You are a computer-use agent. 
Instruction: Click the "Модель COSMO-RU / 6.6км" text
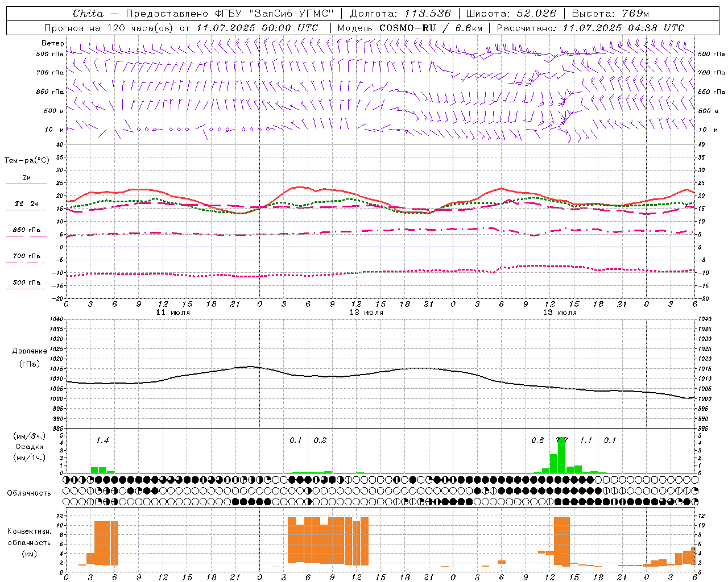[410, 28]
